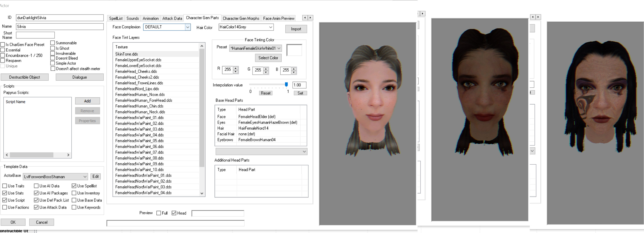Check the Full preview checkbox
The image size is (644, 233).
point(158,213)
